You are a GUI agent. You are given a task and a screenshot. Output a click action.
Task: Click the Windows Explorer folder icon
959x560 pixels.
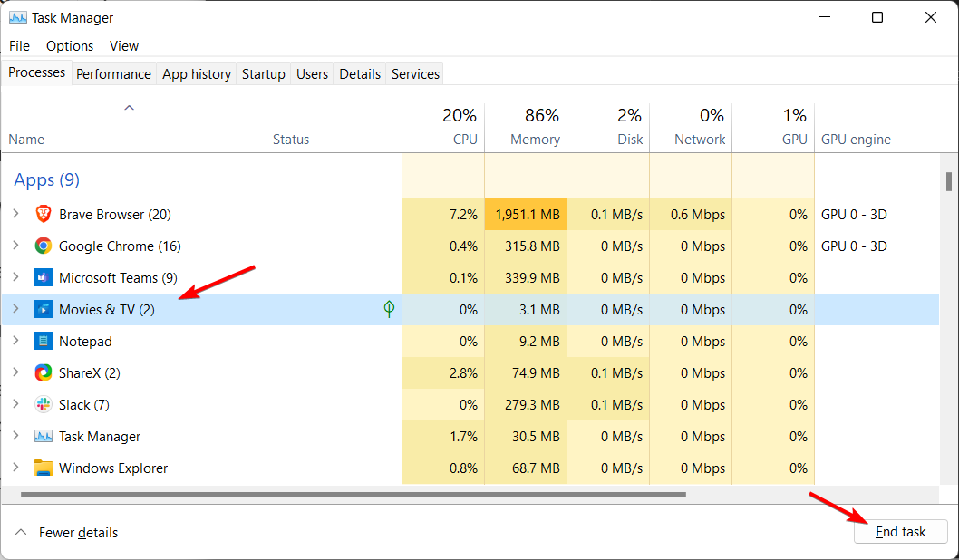pyautogui.click(x=43, y=468)
